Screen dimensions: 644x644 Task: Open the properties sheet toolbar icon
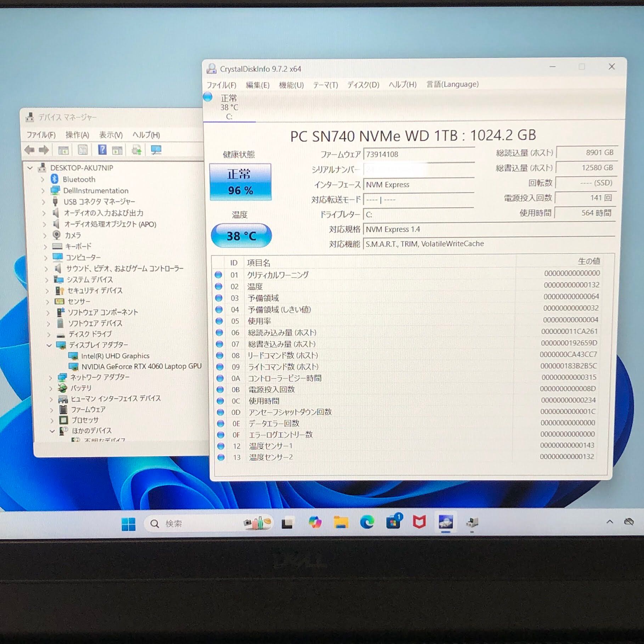(x=83, y=150)
